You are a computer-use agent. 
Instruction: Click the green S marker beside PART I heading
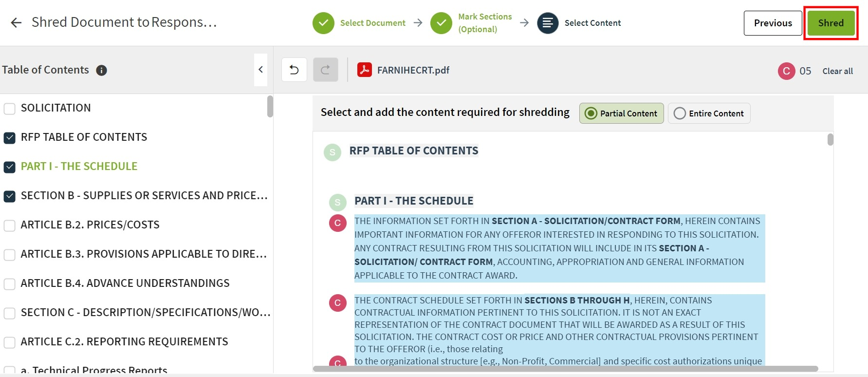tap(337, 202)
